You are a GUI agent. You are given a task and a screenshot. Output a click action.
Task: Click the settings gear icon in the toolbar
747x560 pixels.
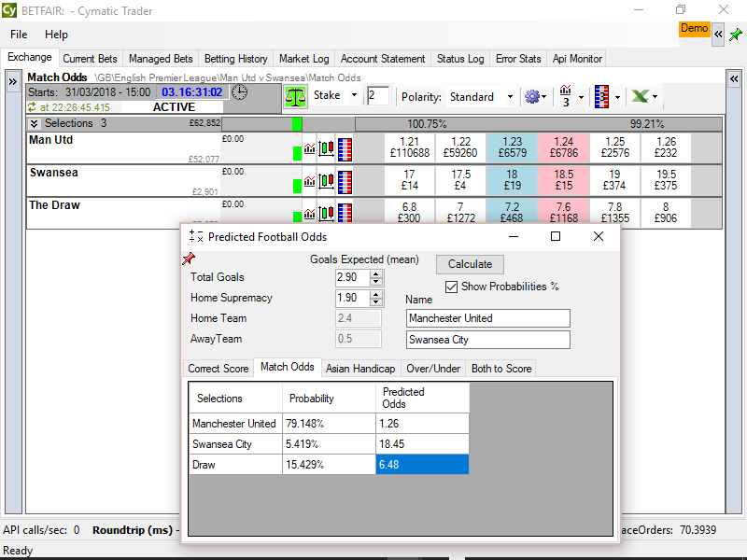coord(533,96)
